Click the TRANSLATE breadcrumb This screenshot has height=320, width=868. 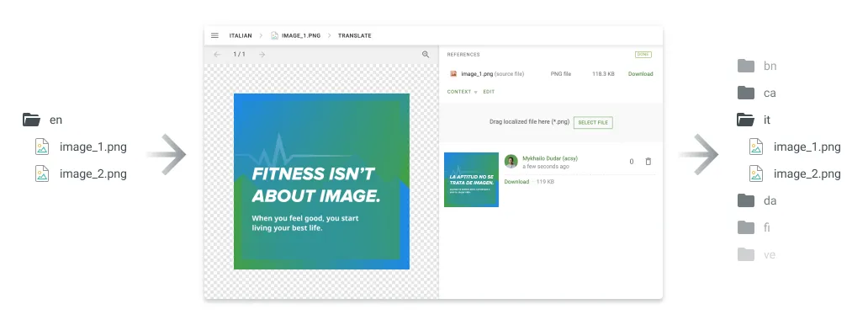tap(355, 35)
